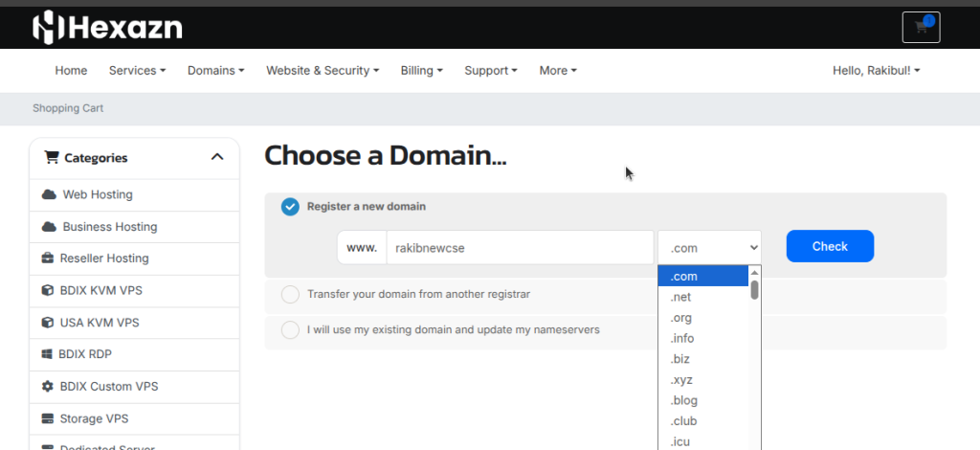
Task: Select Register a new domain radio
Action: point(290,206)
